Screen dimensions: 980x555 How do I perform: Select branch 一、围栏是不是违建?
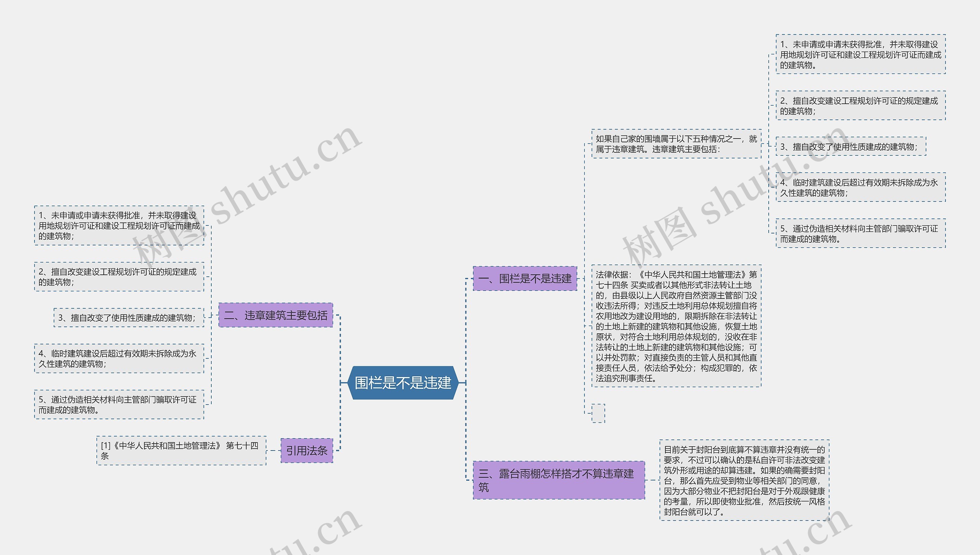click(525, 278)
